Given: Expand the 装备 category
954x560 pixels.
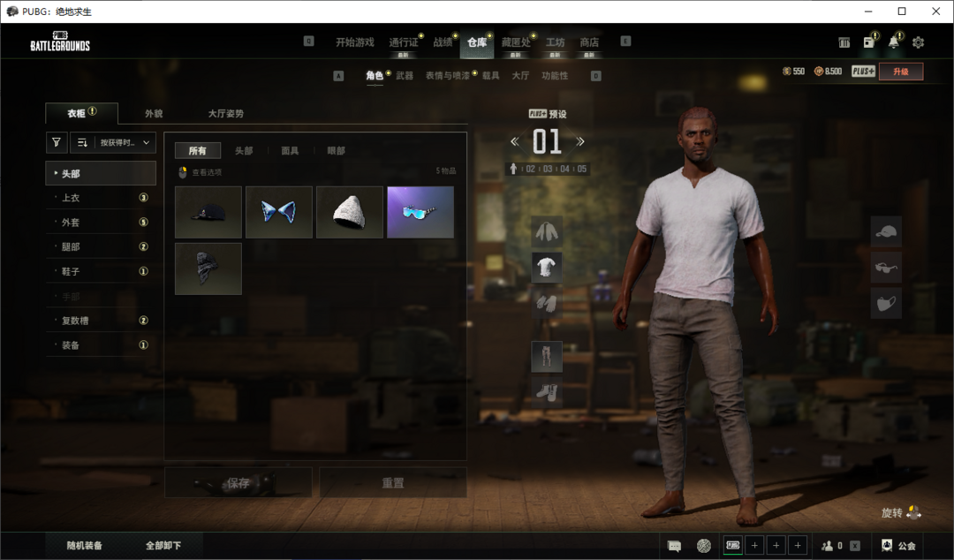Looking at the screenshot, I should tap(101, 345).
